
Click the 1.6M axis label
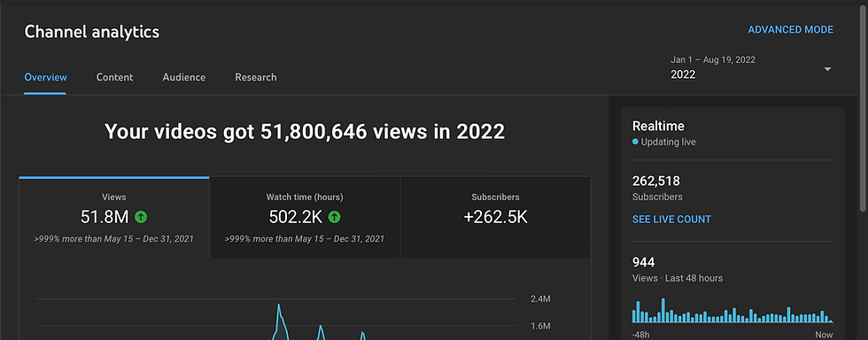[x=540, y=326]
